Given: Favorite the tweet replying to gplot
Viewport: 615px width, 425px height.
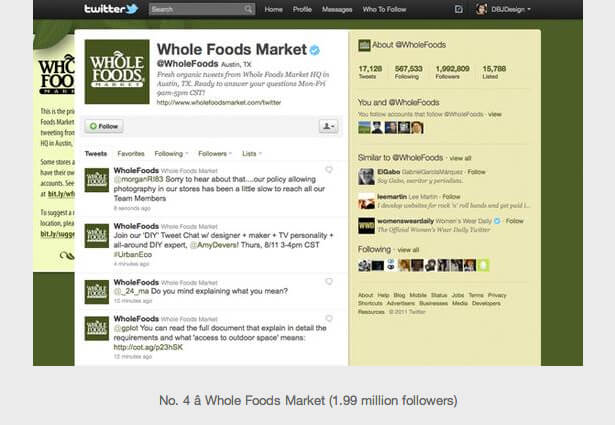Looking at the screenshot, I should 329,318.
